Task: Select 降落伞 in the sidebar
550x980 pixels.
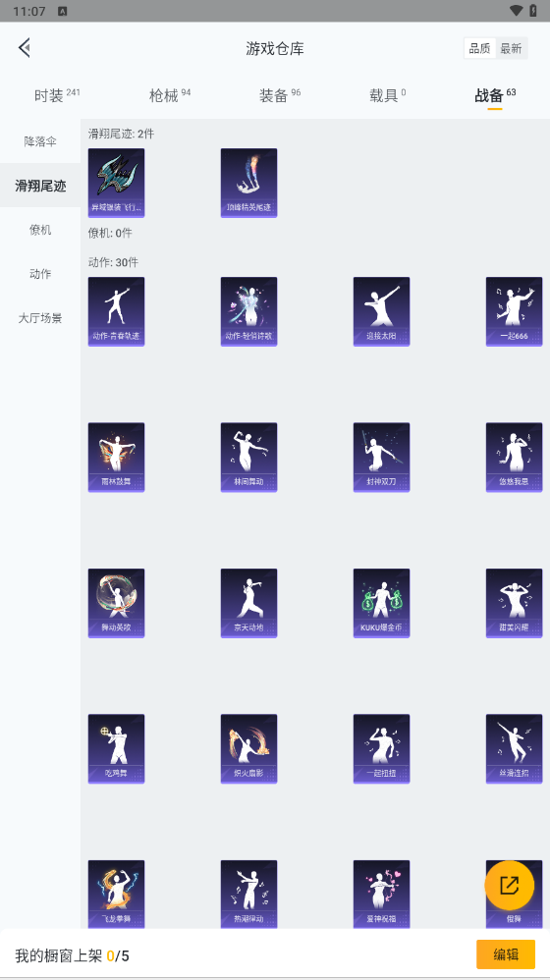Action: [40, 141]
